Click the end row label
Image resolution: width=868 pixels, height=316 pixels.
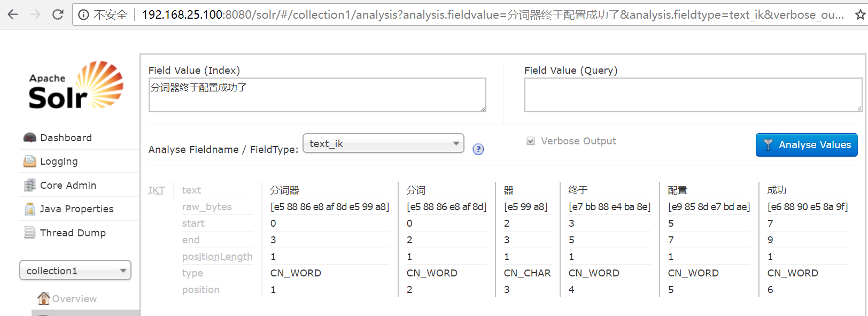[190, 240]
